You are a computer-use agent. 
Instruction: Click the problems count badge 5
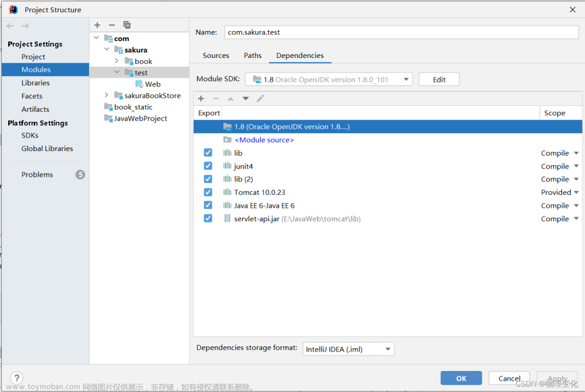tap(80, 174)
